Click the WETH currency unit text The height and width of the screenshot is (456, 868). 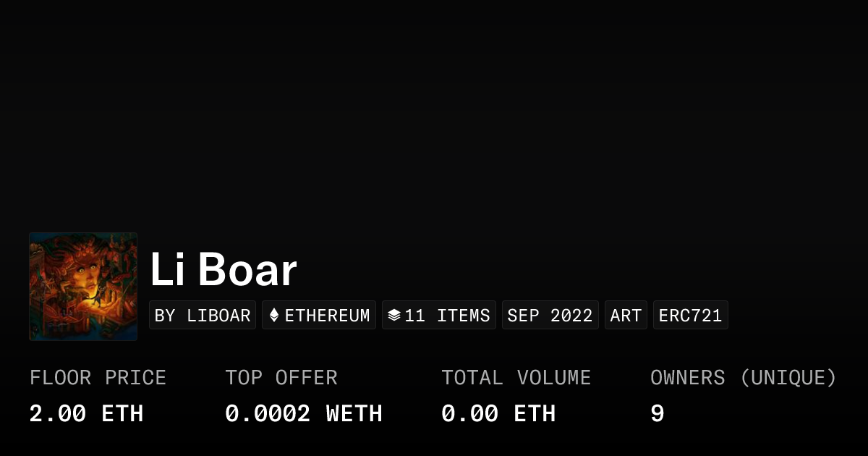(x=354, y=414)
